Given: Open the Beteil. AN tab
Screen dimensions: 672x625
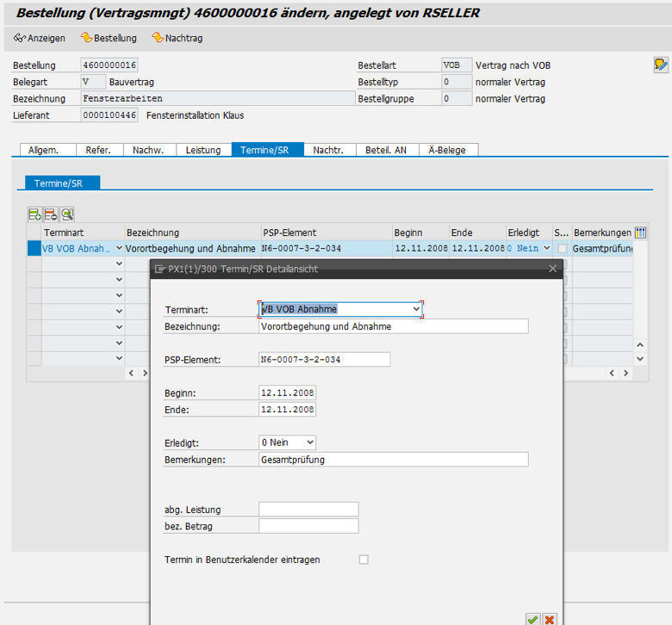Looking at the screenshot, I should coord(386,150).
